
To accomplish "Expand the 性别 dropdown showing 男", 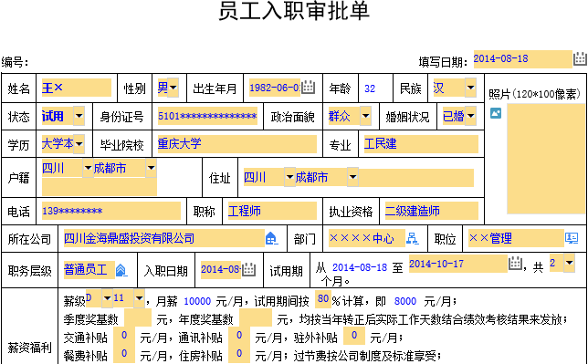I will point(173,88).
